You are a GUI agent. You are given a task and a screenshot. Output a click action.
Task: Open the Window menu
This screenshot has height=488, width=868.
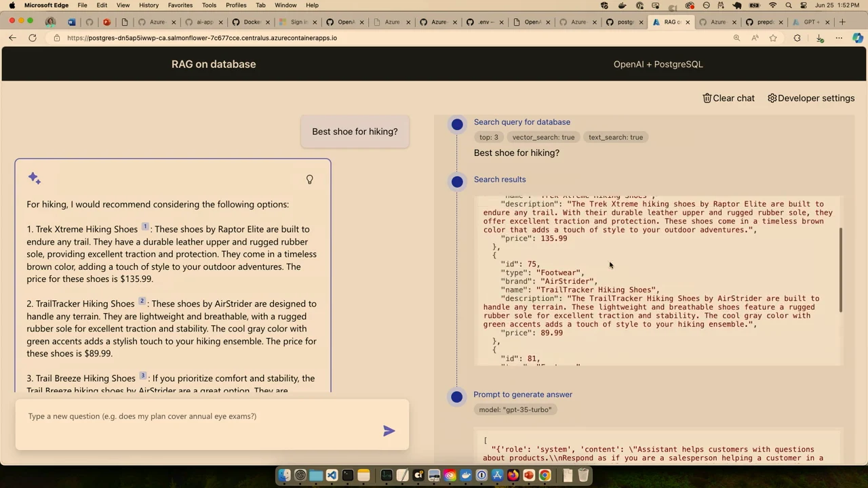(285, 5)
